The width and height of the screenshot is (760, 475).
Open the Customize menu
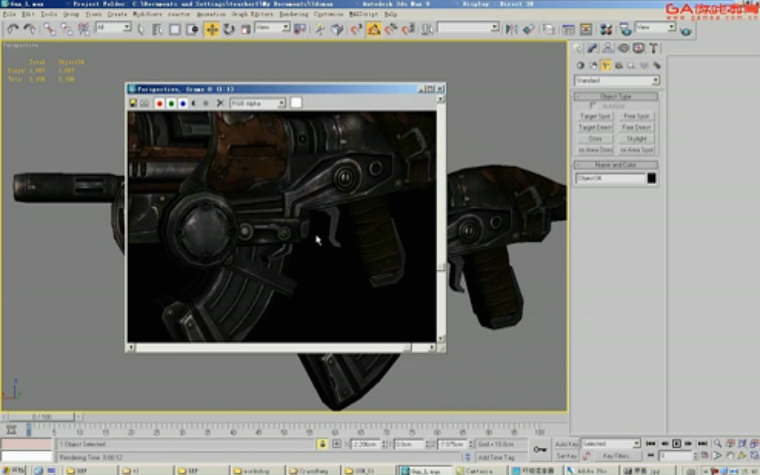pos(328,14)
